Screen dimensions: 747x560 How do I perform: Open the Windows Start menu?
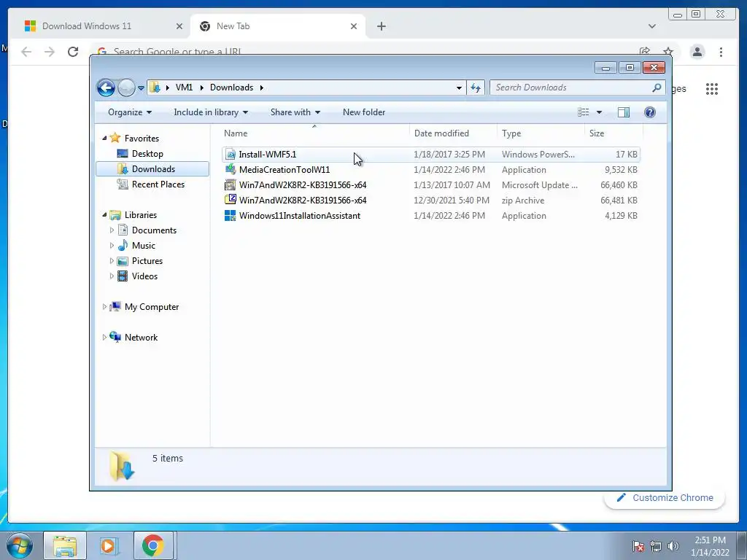[x=19, y=546]
